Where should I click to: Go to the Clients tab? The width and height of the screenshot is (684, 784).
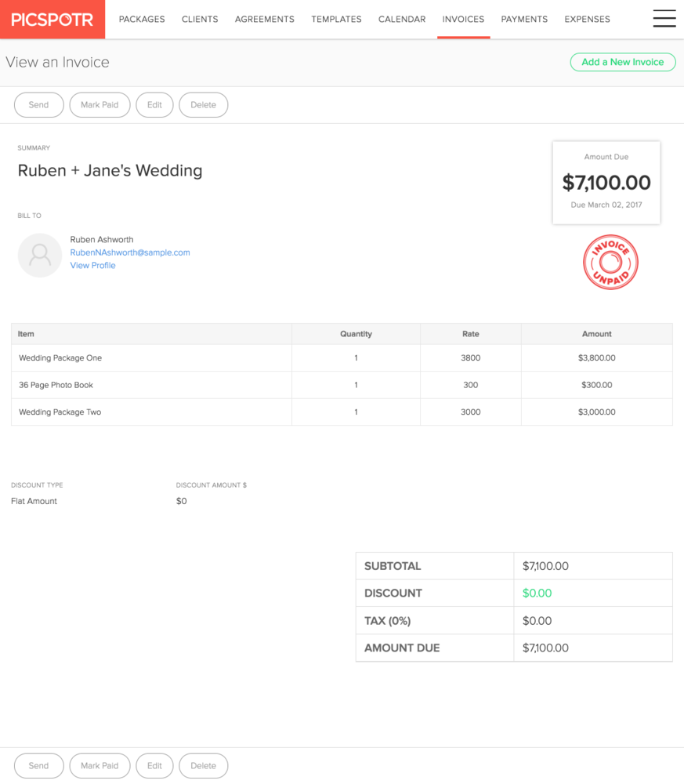tap(200, 19)
